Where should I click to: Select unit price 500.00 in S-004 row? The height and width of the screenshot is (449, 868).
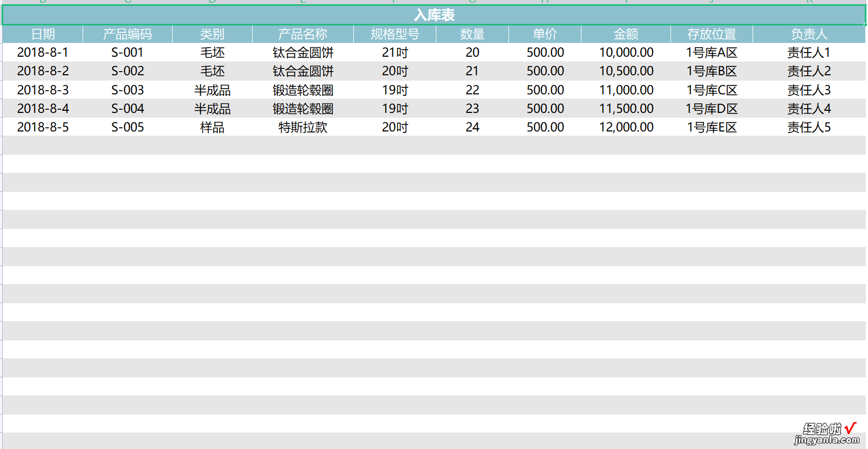545,108
